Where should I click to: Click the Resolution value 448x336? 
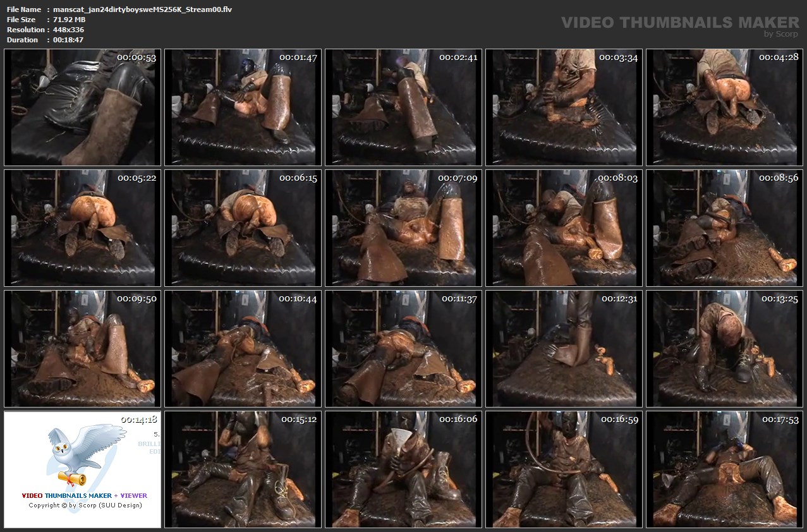[x=68, y=30]
